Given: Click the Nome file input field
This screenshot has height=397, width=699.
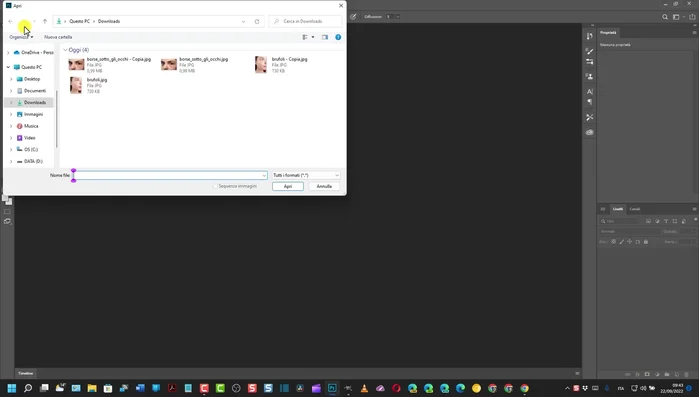Looking at the screenshot, I should (169, 176).
